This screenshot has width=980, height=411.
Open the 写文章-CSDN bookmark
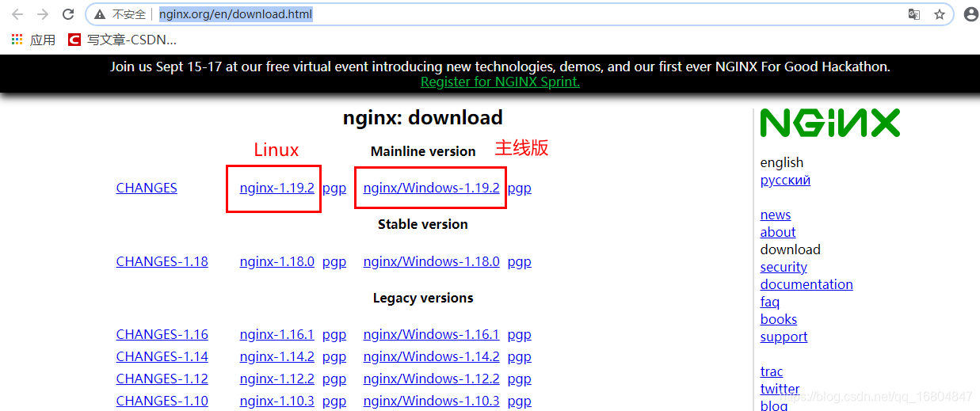[122, 40]
